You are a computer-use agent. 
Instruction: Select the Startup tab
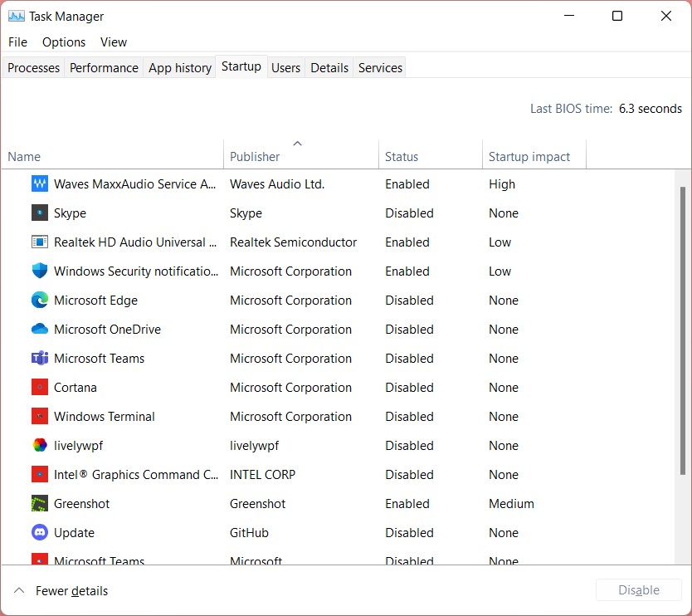(x=241, y=66)
